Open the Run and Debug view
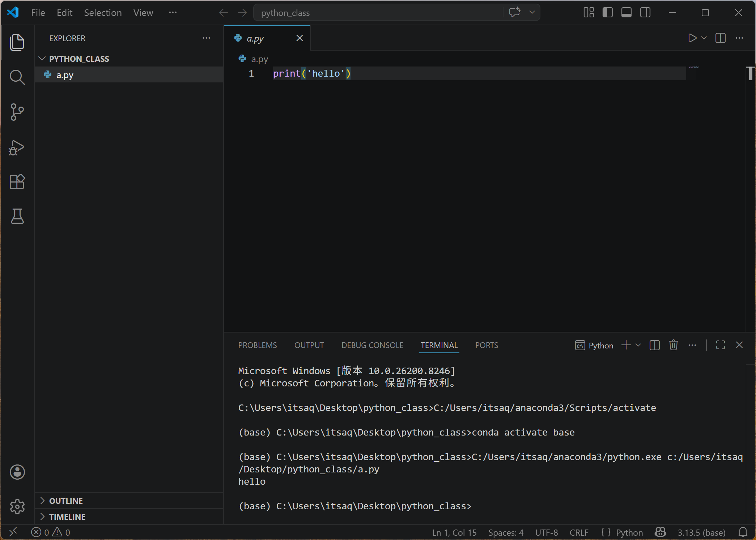The image size is (756, 540). pyautogui.click(x=17, y=147)
